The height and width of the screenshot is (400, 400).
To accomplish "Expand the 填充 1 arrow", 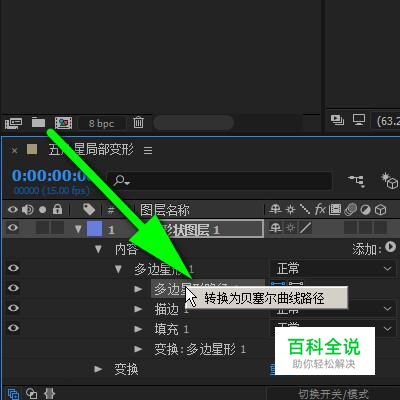I will 138,329.
